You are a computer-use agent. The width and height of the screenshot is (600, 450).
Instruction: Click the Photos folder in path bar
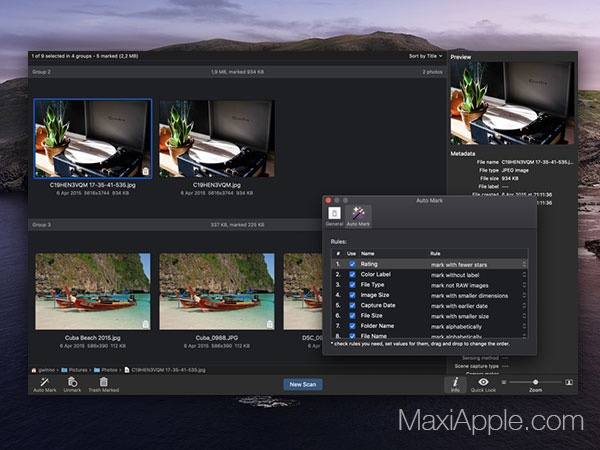click(106, 370)
